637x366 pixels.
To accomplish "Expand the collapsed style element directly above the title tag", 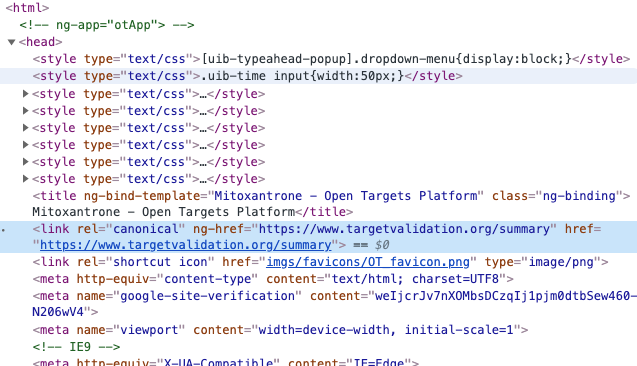I will (25, 179).
